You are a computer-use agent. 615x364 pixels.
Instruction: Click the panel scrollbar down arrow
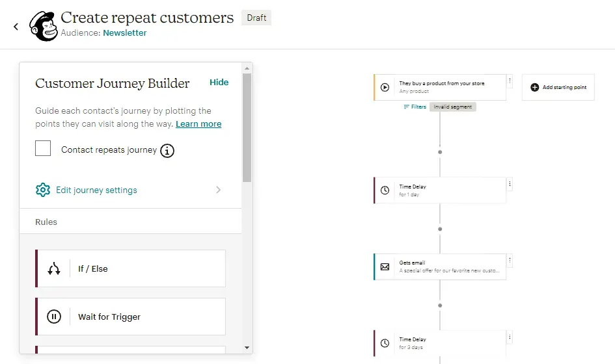[x=247, y=348]
